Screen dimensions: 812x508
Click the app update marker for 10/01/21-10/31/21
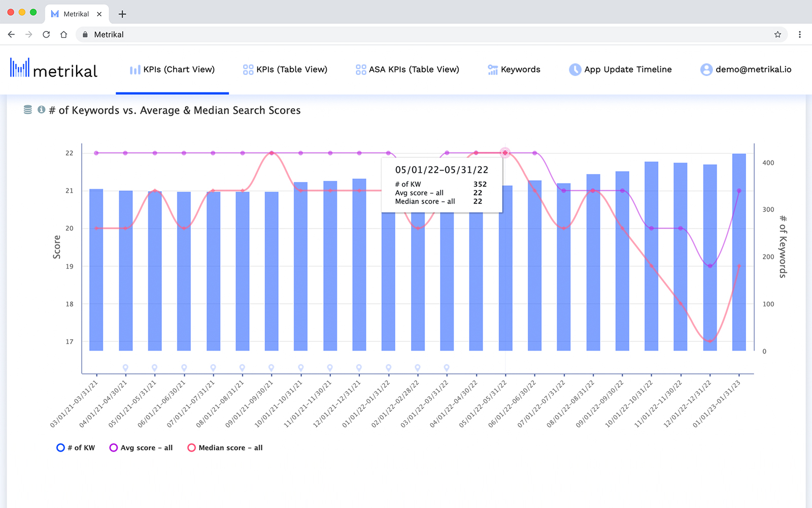point(300,368)
